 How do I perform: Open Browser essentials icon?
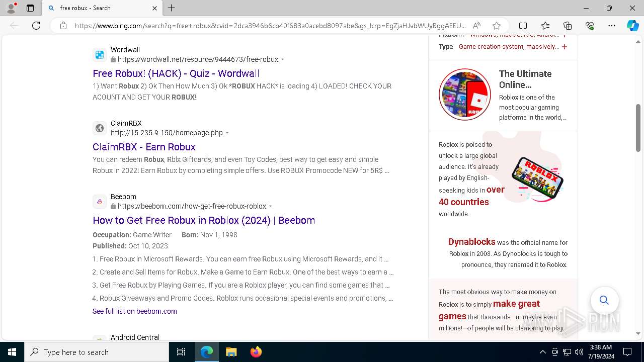pos(590,26)
